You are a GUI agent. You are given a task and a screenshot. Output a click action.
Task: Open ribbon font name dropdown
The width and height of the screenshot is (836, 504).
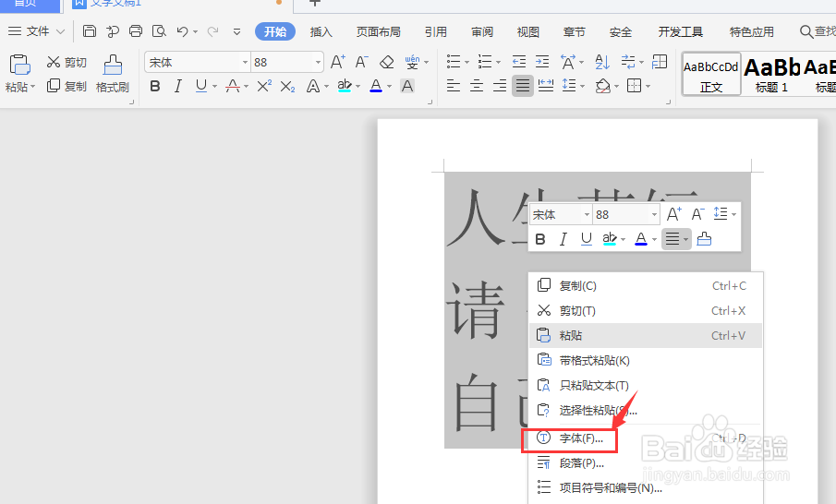pos(245,63)
